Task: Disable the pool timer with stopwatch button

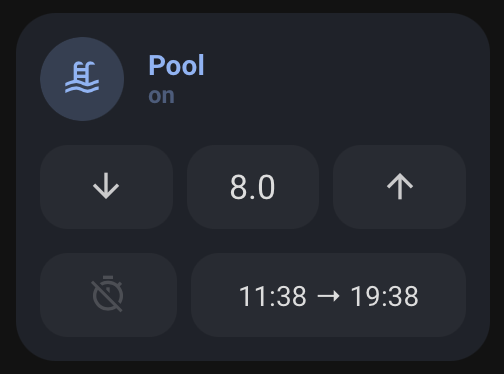Action: pyautogui.click(x=108, y=295)
